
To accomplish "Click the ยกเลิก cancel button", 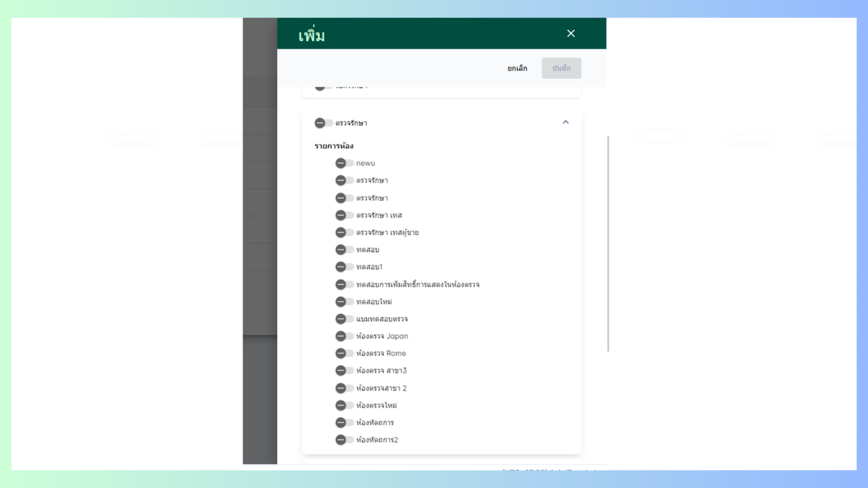I will point(517,68).
